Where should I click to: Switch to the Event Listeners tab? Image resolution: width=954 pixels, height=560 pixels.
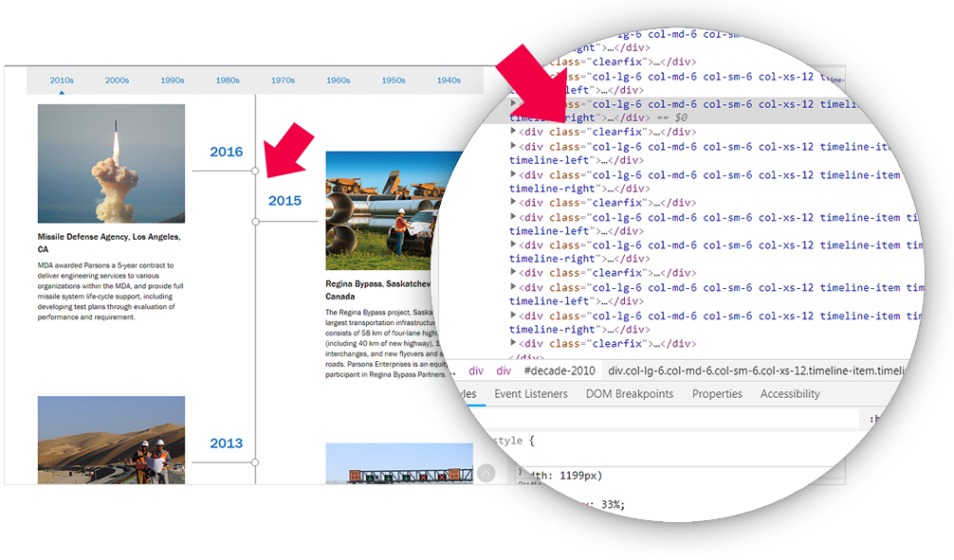(531, 394)
